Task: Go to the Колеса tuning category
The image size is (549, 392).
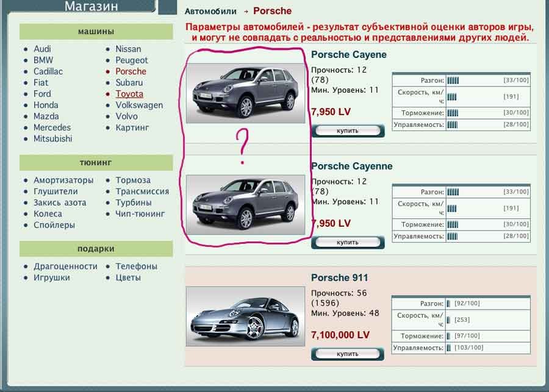Action: [x=48, y=214]
